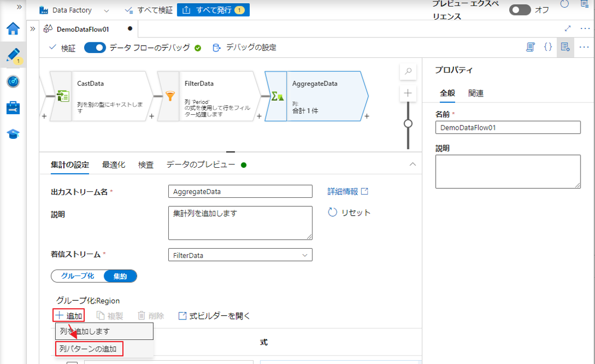Screen dimensions: 595x364
Task: Open the 着信ストリーム FilterData dropdown
Action: click(240, 255)
